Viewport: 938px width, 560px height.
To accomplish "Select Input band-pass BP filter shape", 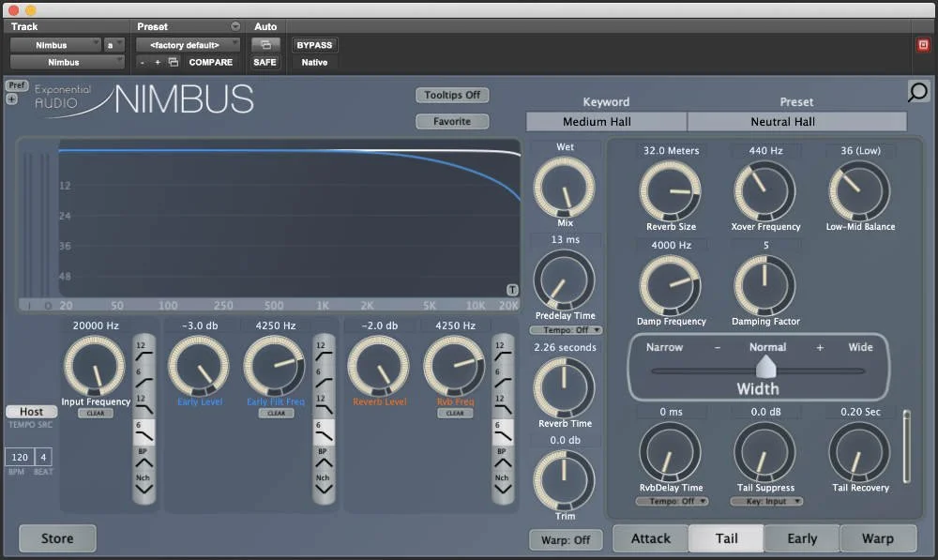I will [x=144, y=459].
